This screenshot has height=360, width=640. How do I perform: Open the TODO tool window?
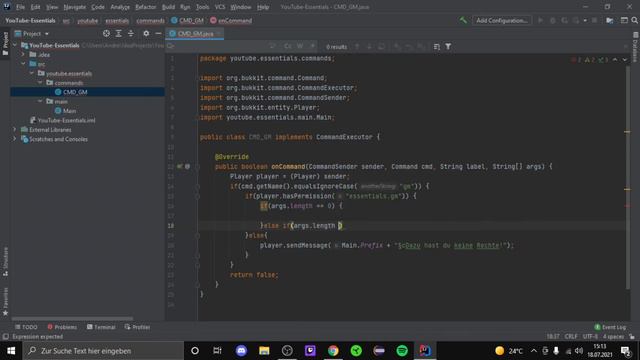(x=26, y=327)
